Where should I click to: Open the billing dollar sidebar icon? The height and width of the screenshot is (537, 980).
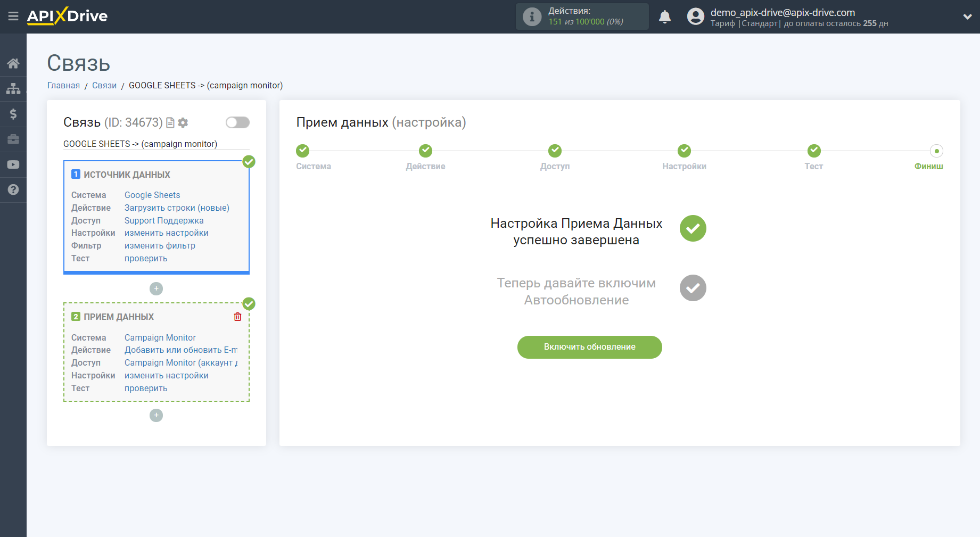coord(13,114)
